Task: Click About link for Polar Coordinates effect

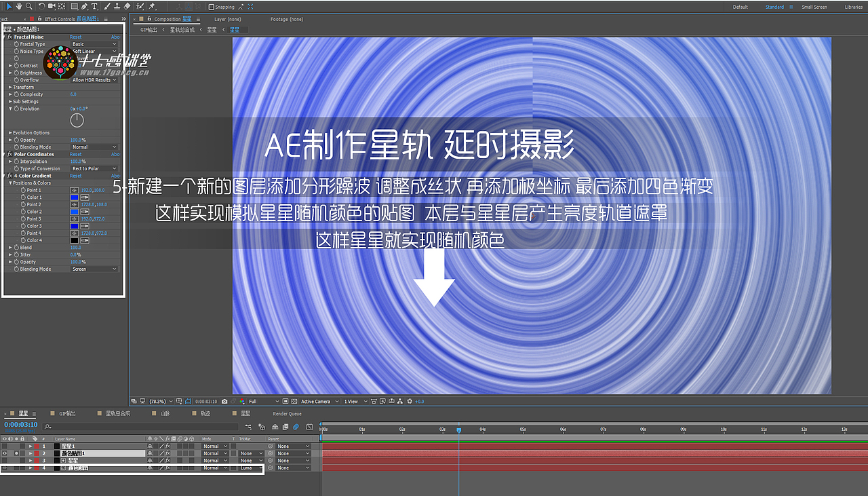Action: (115, 154)
